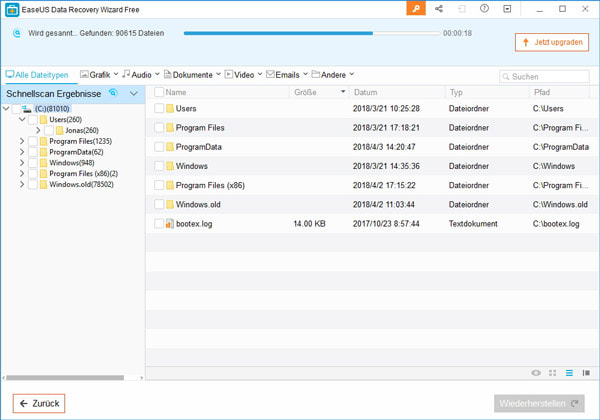Click the Wiederherstellen button
This screenshot has height=420, width=600.
click(539, 403)
